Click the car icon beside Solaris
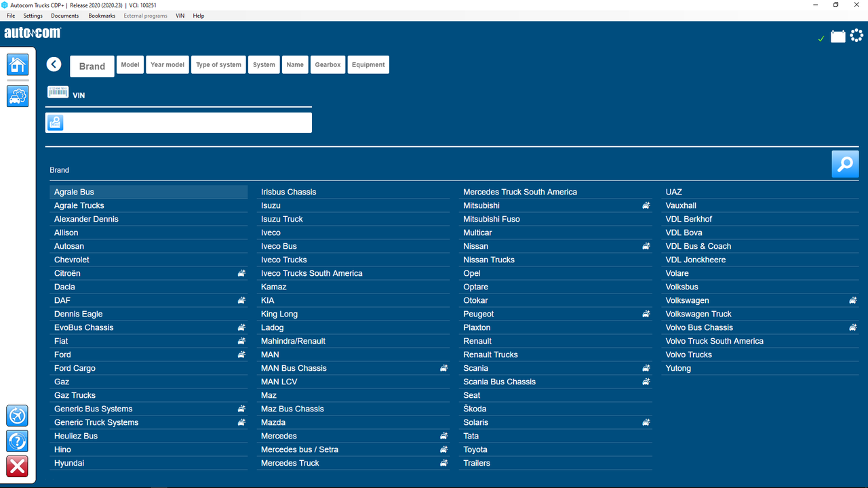Screen dimensions: 868x488 click(x=646, y=422)
